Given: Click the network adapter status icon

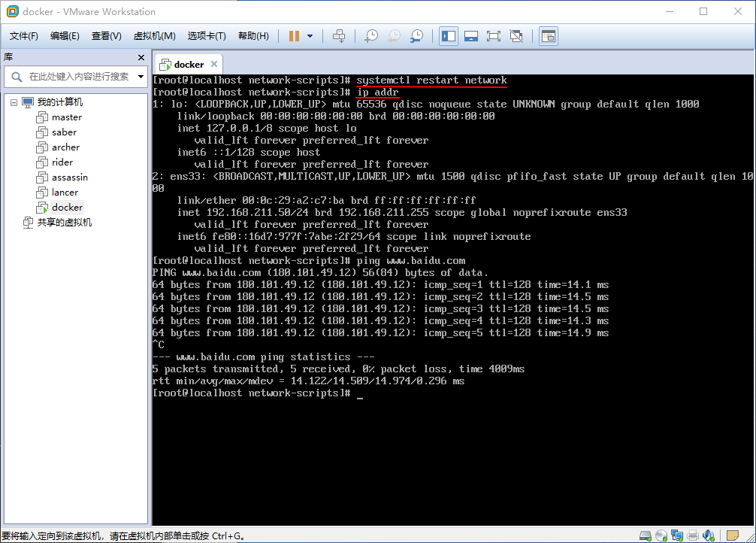Looking at the screenshot, I should (x=677, y=535).
